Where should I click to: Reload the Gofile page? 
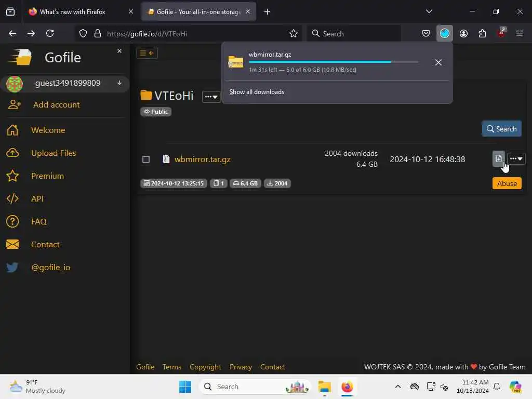(x=50, y=33)
